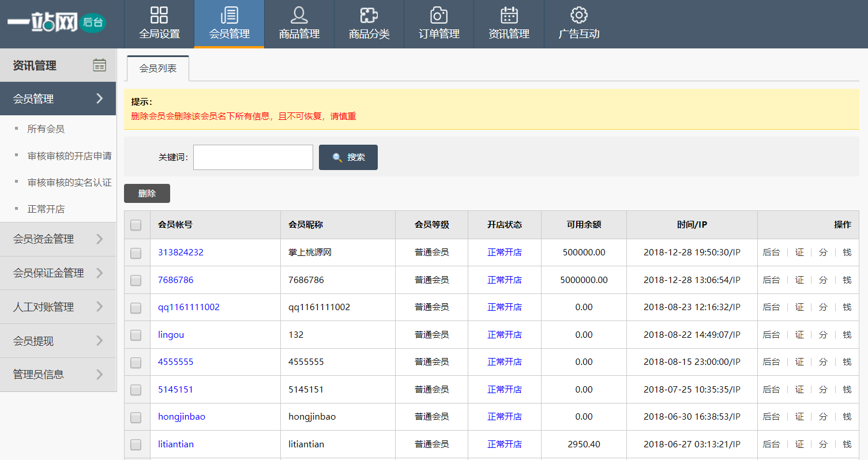Open 订单管理 camera icon
The image size is (868, 460).
point(439,15)
